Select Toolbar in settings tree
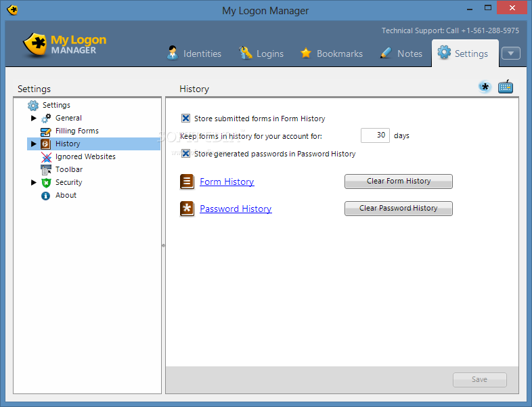Image resolution: width=532 pixels, height=407 pixels. (69, 170)
